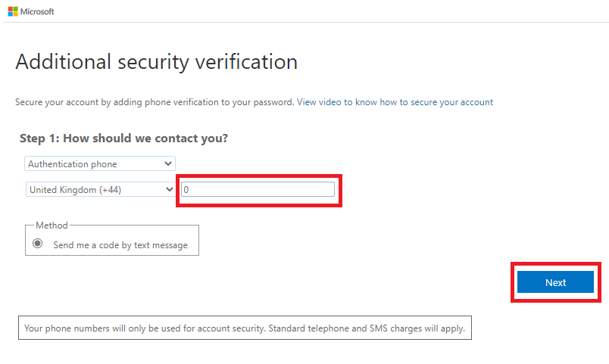Image resolution: width=609 pixels, height=364 pixels.
Task: Click the Microsoft wordmark text
Action: pos(38,11)
